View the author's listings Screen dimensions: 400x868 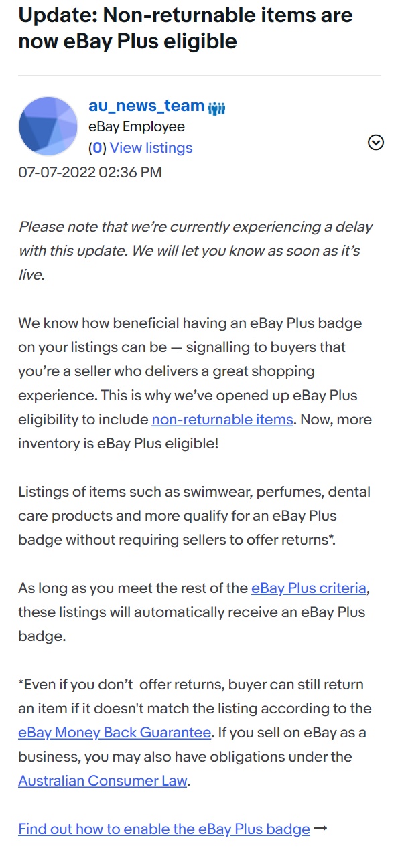tap(151, 147)
